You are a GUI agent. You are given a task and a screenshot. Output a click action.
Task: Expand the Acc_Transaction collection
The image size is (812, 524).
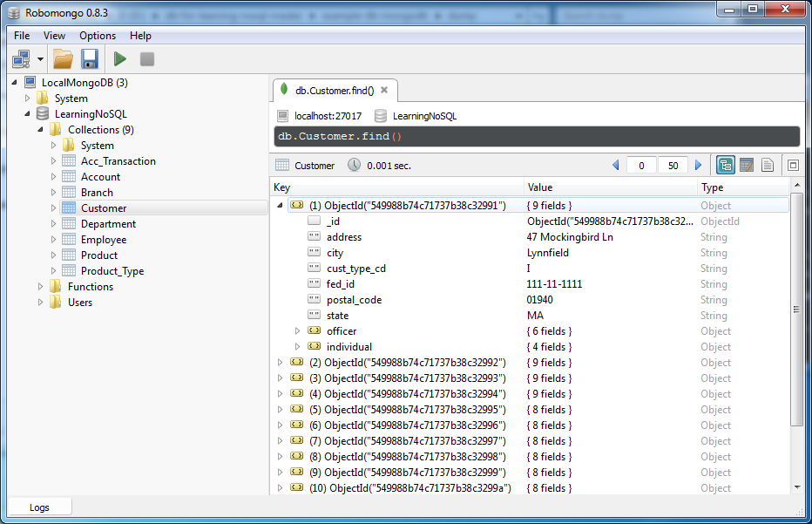click(53, 161)
